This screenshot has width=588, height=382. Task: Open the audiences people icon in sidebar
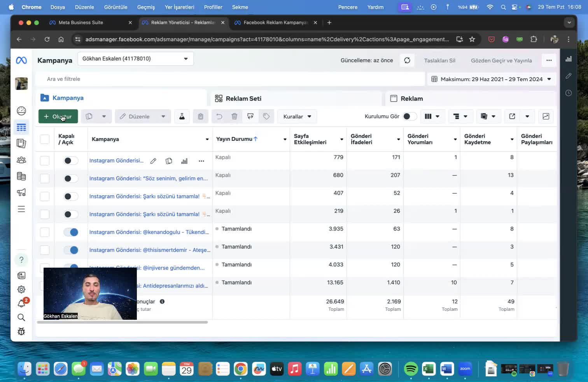tap(21, 160)
